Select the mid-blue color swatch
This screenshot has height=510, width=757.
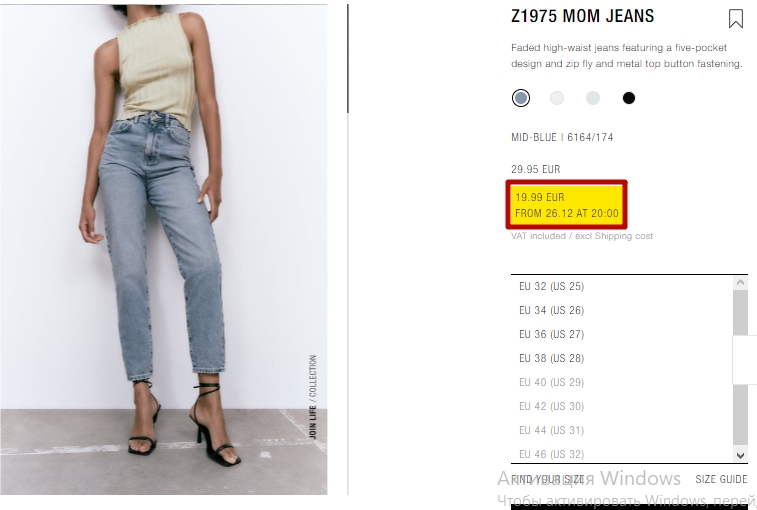pos(521,98)
